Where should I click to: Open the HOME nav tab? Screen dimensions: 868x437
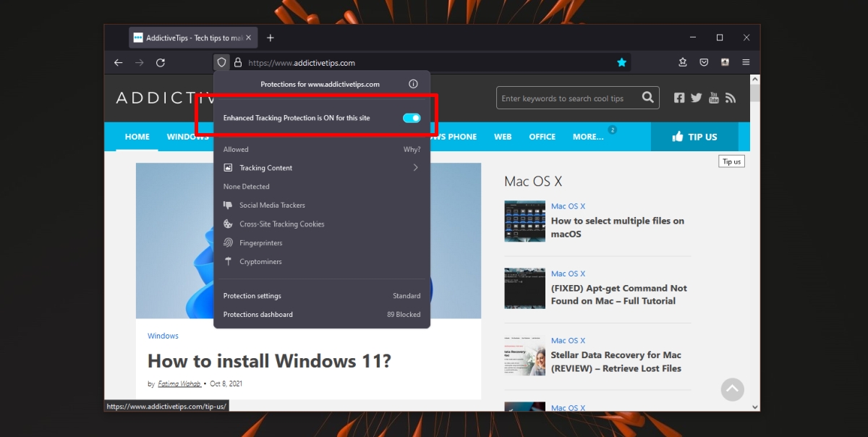(x=137, y=137)
